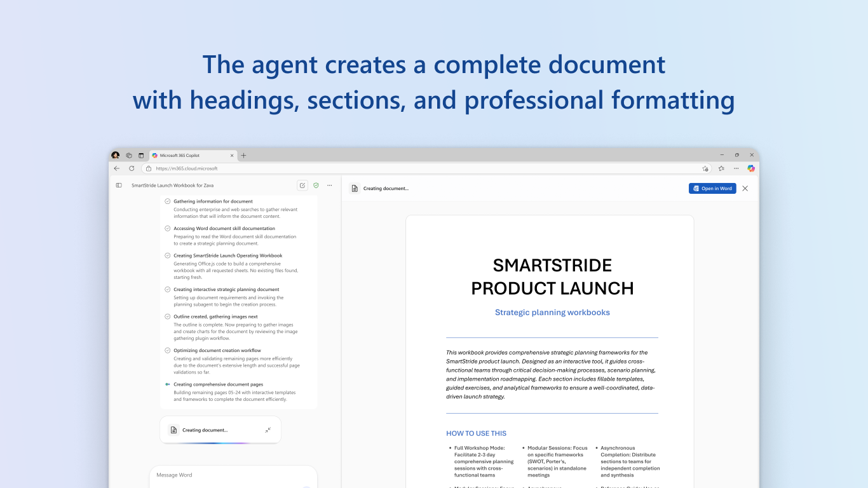Click checkmark icon beside Optimizing document creation workflow

[167, 350]
